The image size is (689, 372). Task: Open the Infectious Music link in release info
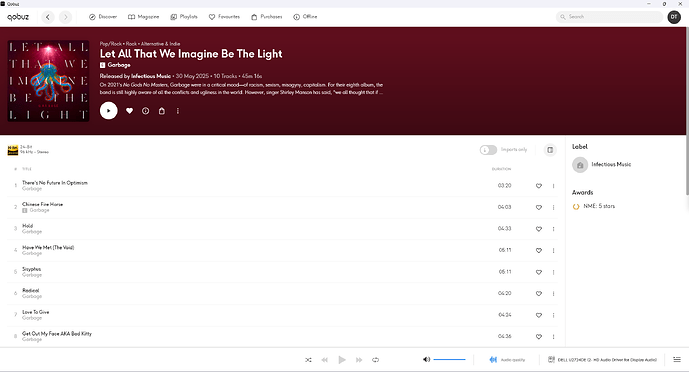pyautogui.click(x=151, y=76)
